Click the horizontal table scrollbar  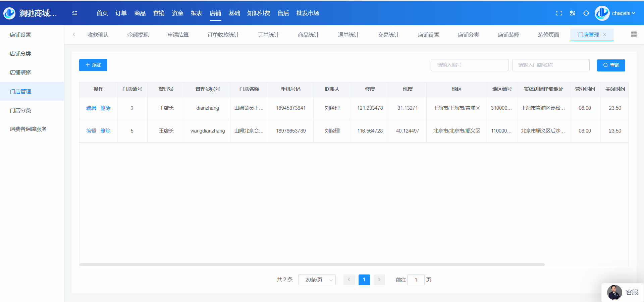(x=312, y=264)
